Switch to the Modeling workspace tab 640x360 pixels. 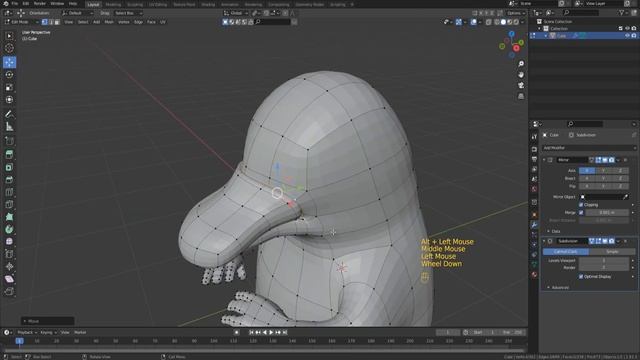[x=113, y=4]
